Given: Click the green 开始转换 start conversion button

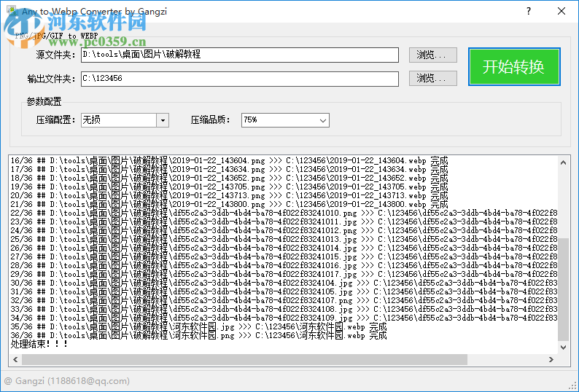Looking at the screenshot, I should click(x=514, y=67).
